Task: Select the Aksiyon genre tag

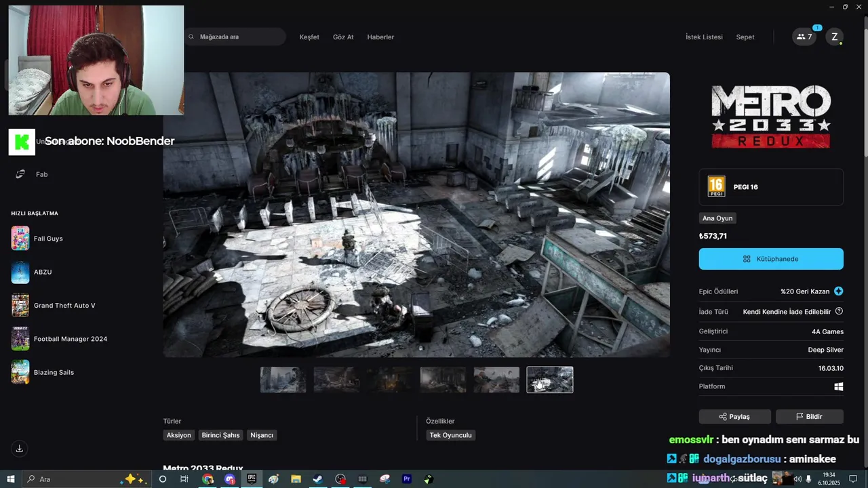Action: 179,435
